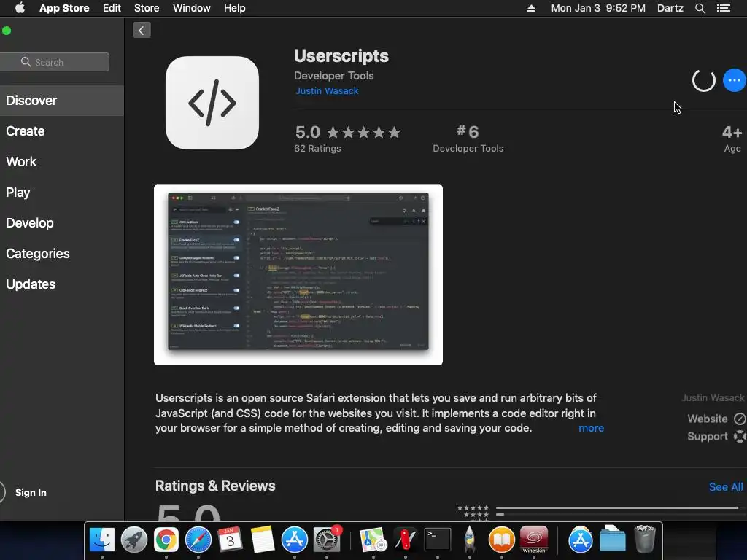Open Applications stack beside Wineskin
Viewport: 747px width, 560px height.
pos(580,540)
